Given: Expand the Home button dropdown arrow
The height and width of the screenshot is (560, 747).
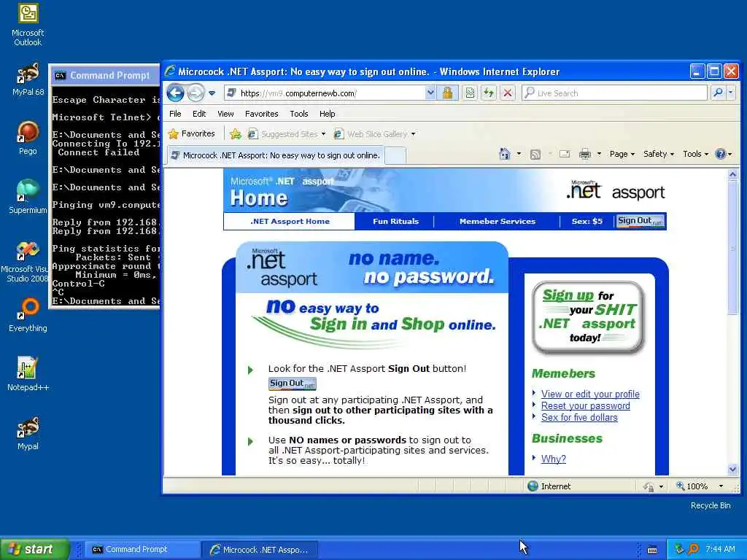Looking at the screenshot, I should [519, 154].
